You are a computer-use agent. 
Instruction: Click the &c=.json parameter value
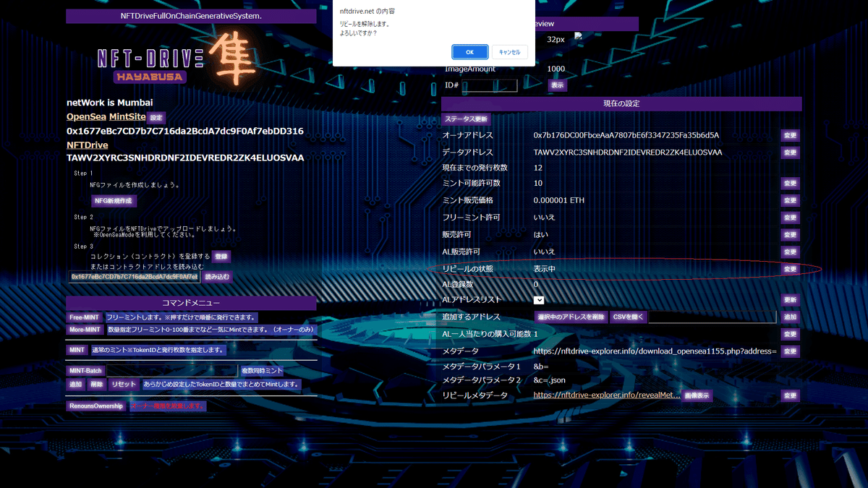549,380
